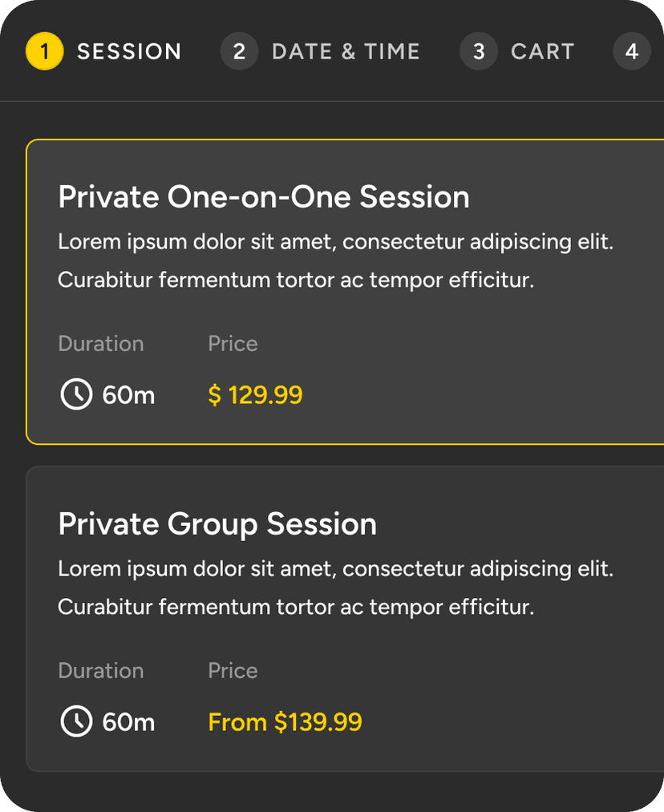Click the clock icon in Private One-on-One Session
The width and height of the screenshot is (664, 812).
[x=75, y=394]
